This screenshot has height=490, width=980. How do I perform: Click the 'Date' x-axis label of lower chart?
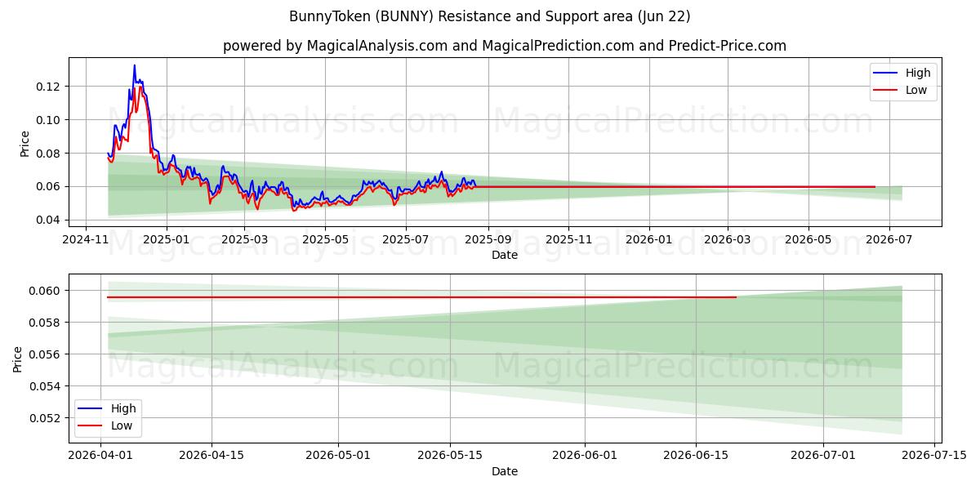coord(505,471)
